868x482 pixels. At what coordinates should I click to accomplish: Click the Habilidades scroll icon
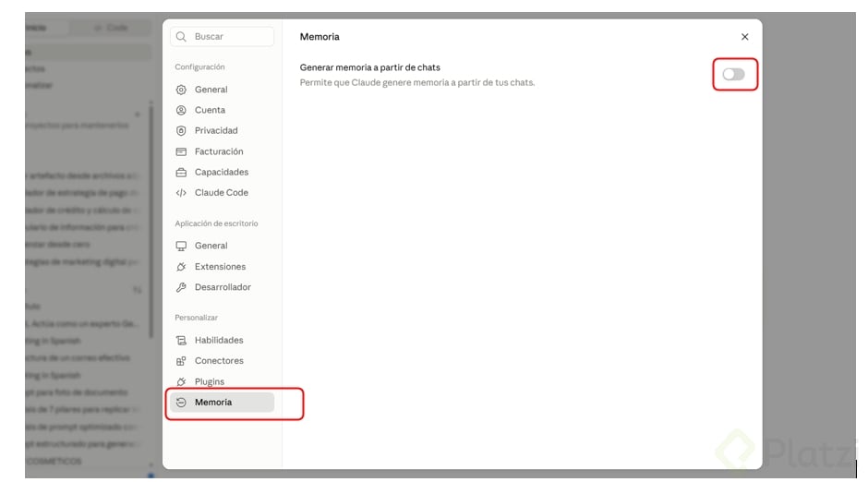pos(181,341)
